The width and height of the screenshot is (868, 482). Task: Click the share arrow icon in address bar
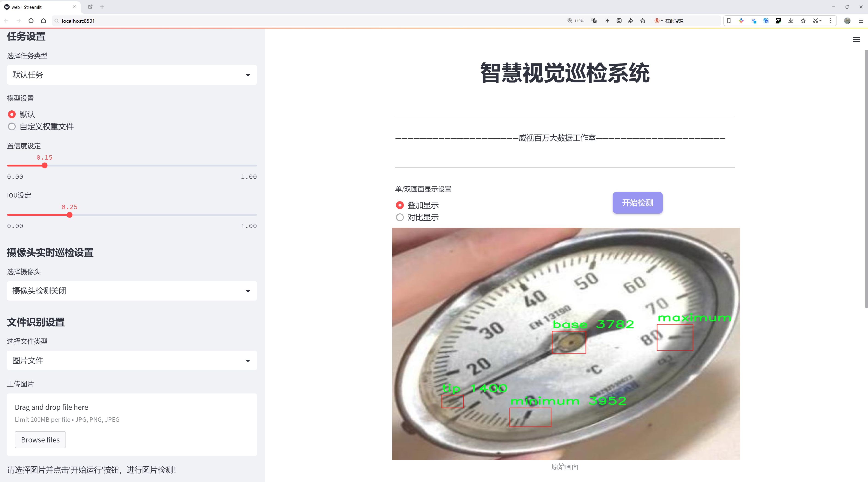tap(631, 21)
